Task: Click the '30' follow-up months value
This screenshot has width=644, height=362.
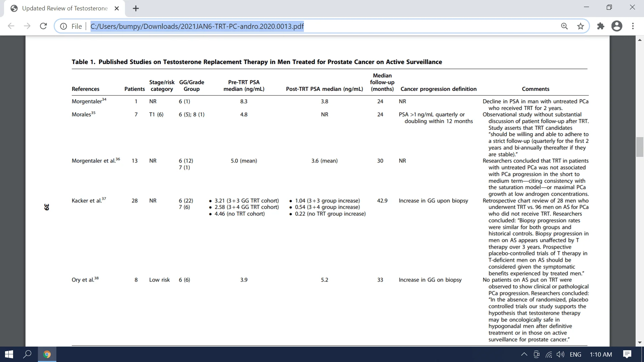Action: tap(380, 161)
